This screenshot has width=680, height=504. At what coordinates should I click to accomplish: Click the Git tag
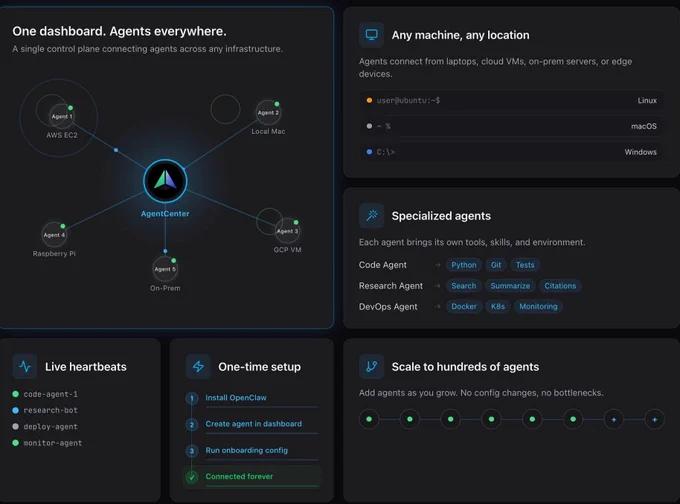(496, 265)
